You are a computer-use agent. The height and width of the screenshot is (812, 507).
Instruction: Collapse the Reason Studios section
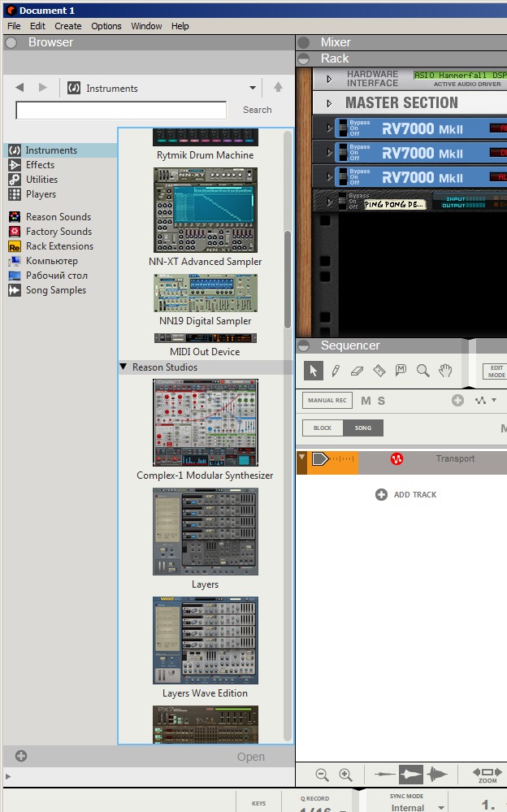[x=123, y=367]
